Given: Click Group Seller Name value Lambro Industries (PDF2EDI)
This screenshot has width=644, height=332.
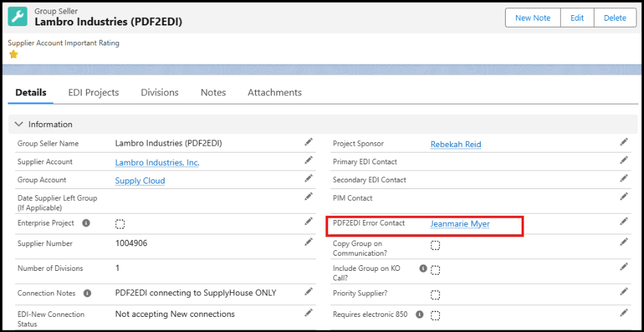Looking at the screenshot, I should click(169, 144).
